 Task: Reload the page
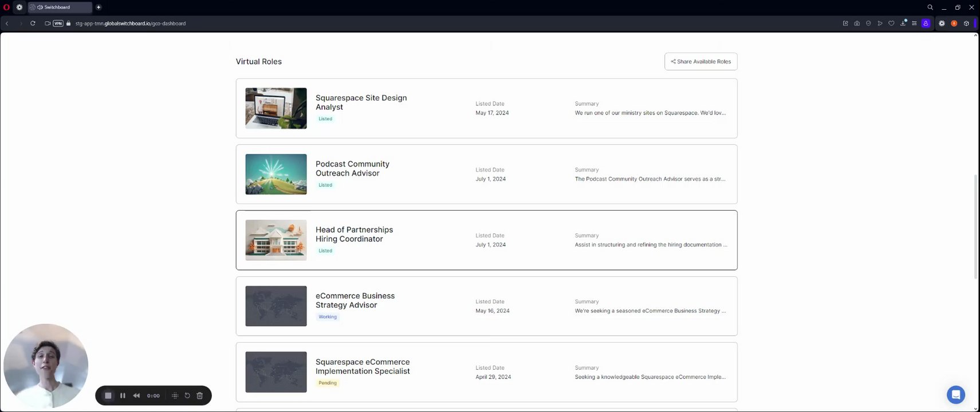33,23
